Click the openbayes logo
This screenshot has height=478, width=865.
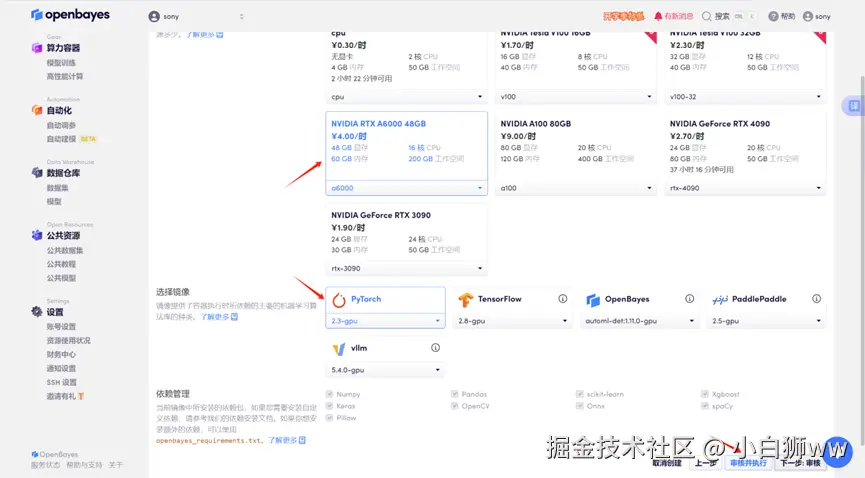click(70, 15)
